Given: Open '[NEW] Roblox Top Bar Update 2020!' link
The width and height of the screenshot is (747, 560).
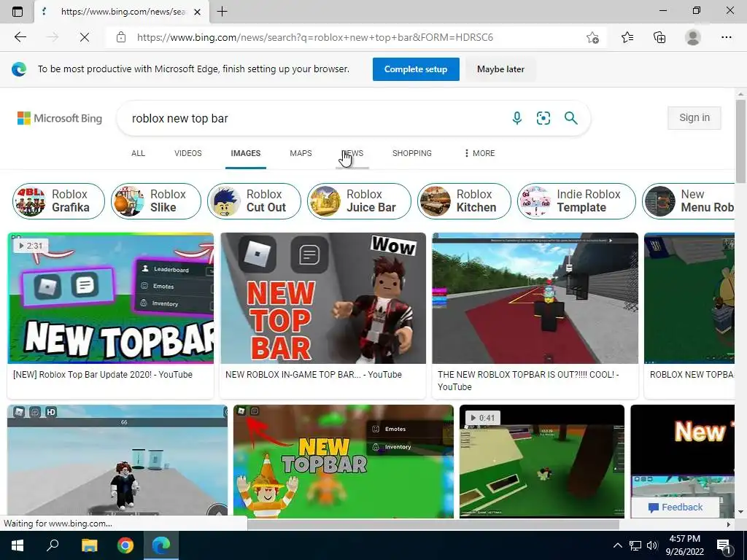Looking at the screenshot, I should (x=103, y=374).
